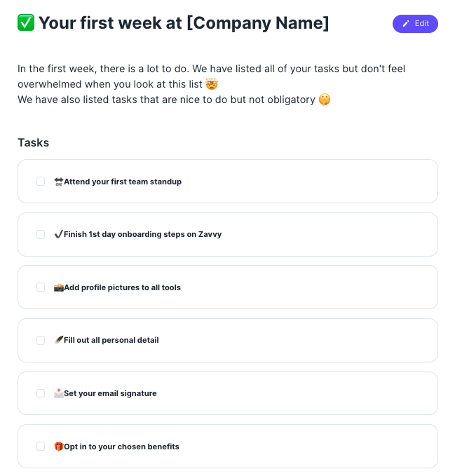Viewport: 455px width, 476px height.
Task: Click the green checkmark emoji in title
Action: click(x=26, y=23)
